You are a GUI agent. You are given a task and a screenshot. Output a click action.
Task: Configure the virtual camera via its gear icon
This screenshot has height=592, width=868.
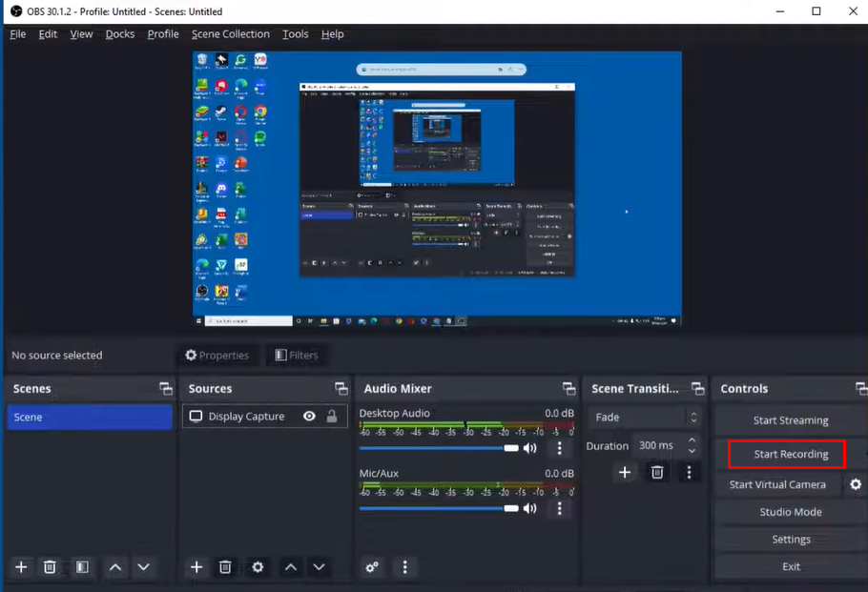(x=856, y=484)
